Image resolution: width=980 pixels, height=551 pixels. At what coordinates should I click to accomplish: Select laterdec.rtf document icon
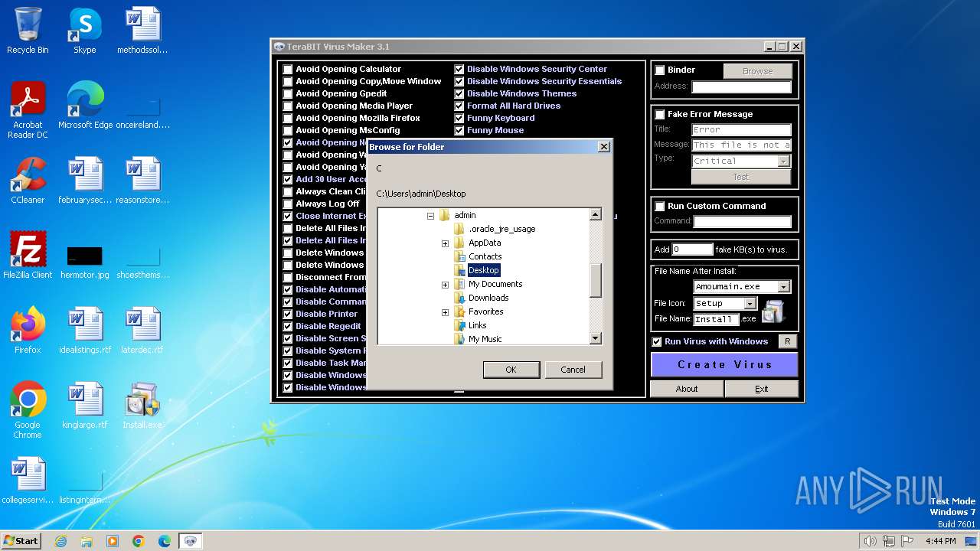(x=142, y=331)
